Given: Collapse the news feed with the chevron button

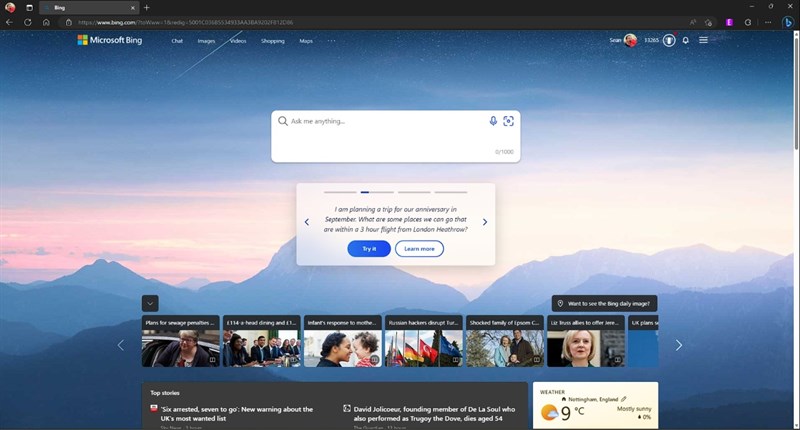Looking at the screenshot, I should pyautogui.click(x=150, y=303).
